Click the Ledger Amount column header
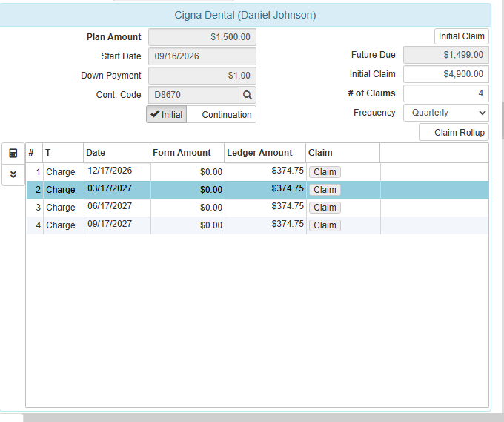 tap(265, 153)
